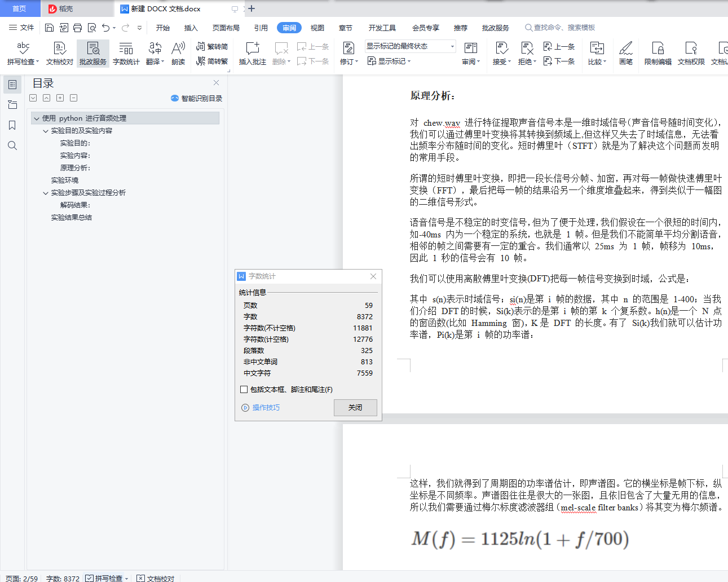The width and height of the screenshot is (728, 582).
Task: Open the 接受 dropdown arrow
Action: coord(509,62)
